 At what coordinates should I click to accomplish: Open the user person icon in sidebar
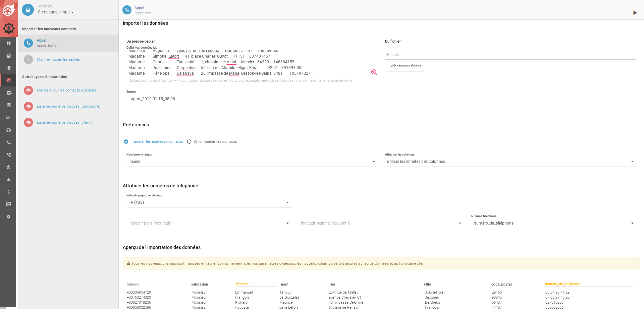(x=9, y=180)
